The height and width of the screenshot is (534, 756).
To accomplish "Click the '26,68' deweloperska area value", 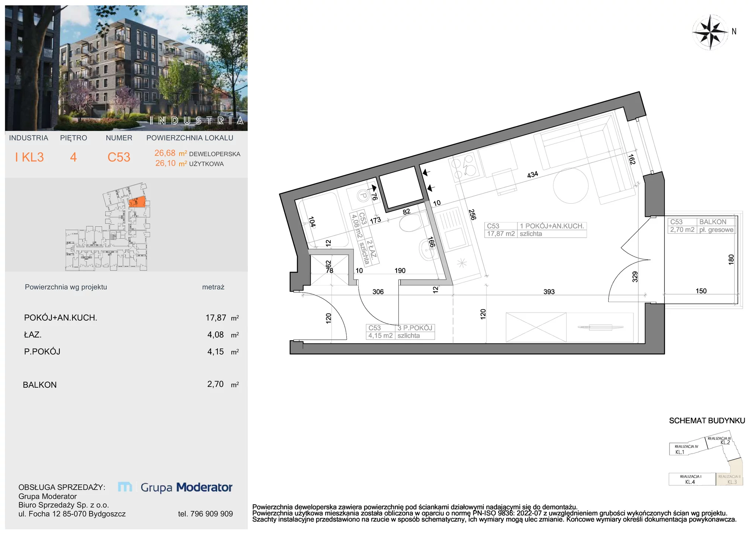I will coord(165,153).
